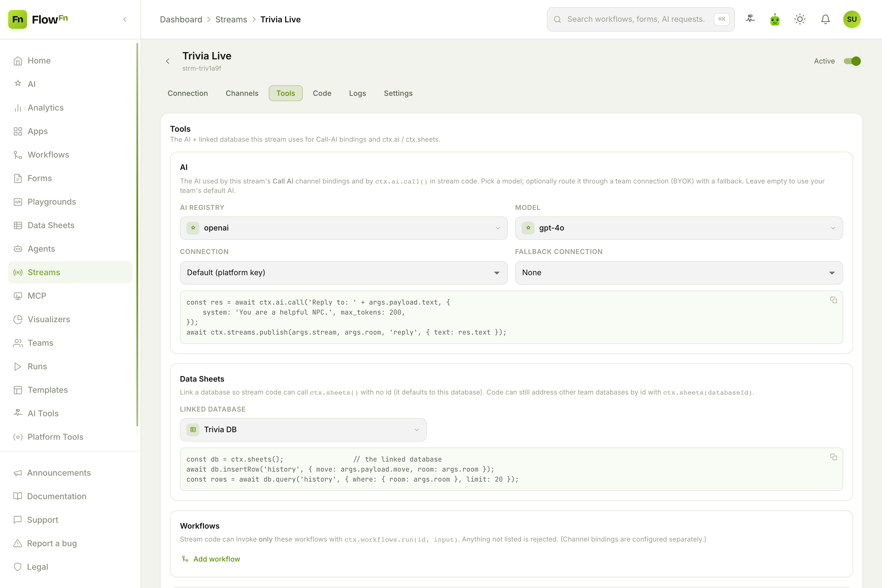
Task: Click the AI sparkle sidebar icon
Action: (x=18, y=83)
